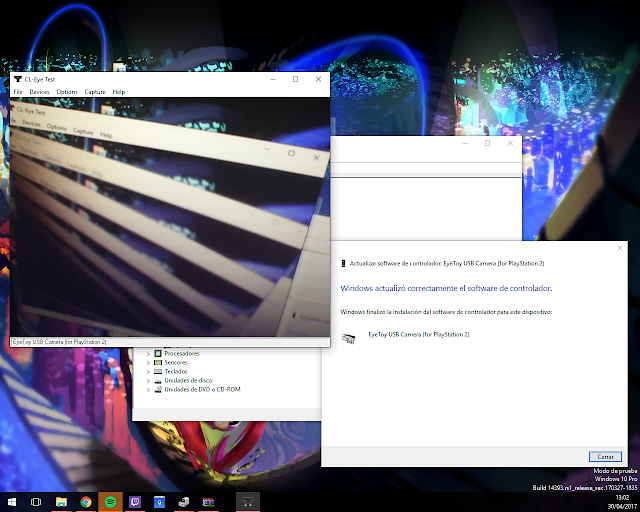Open the Windows Start menu
Viewport: 640px width, 512px height.
[11, 502]
